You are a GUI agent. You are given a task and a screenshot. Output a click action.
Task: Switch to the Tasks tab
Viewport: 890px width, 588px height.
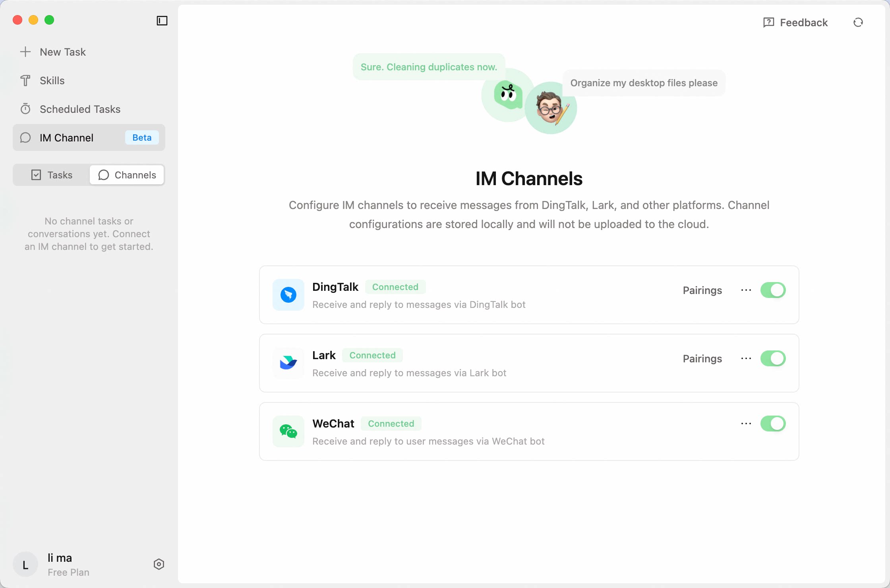click(x=52, y=175)
